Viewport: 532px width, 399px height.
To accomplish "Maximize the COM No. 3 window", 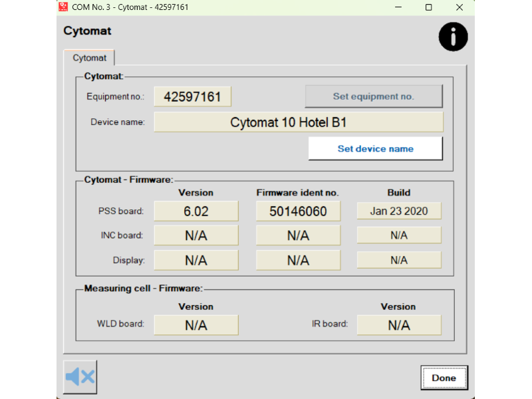I will click(429, 7).
